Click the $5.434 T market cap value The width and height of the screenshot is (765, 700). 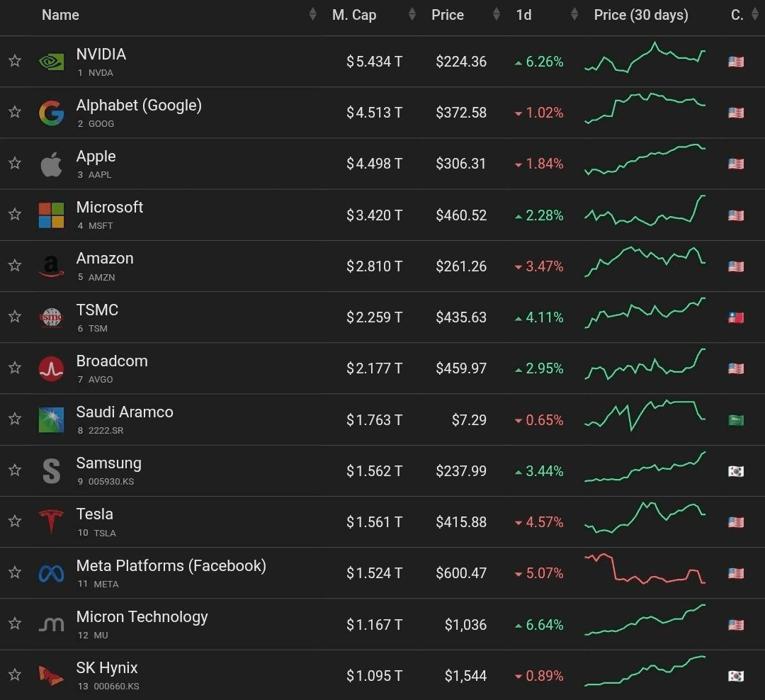(x=374, y=62)
